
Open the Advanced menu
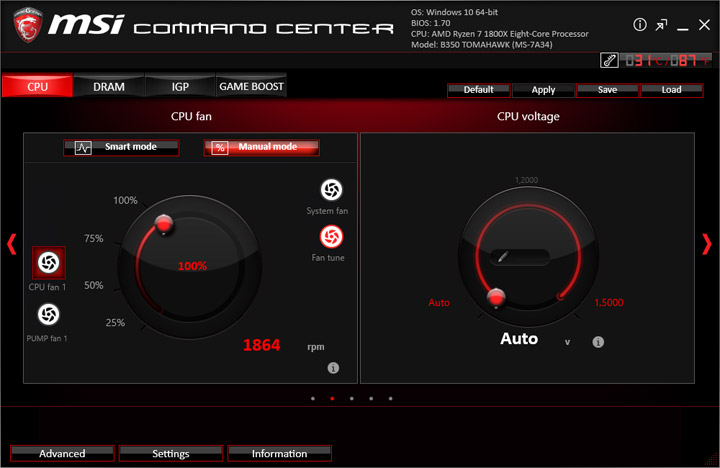(x=62, y=453)
